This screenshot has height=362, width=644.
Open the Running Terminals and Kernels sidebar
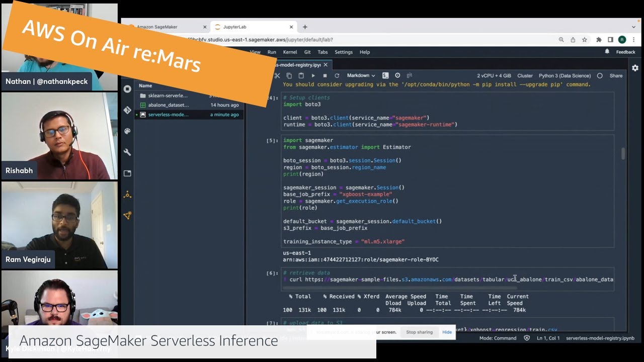127,89
